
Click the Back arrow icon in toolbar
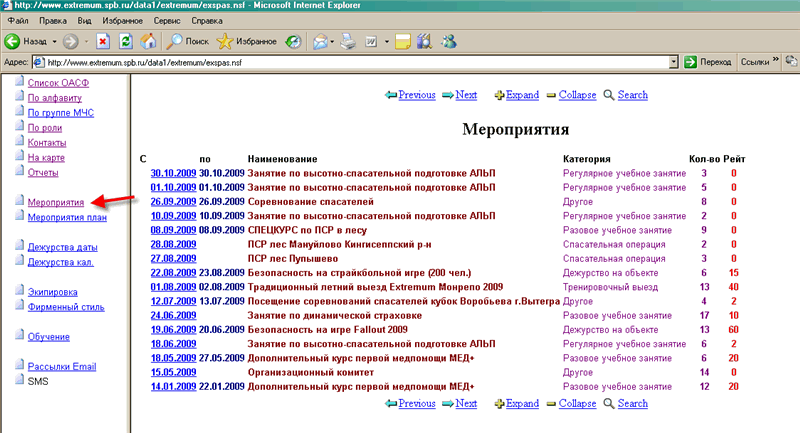tap(12, 41)
